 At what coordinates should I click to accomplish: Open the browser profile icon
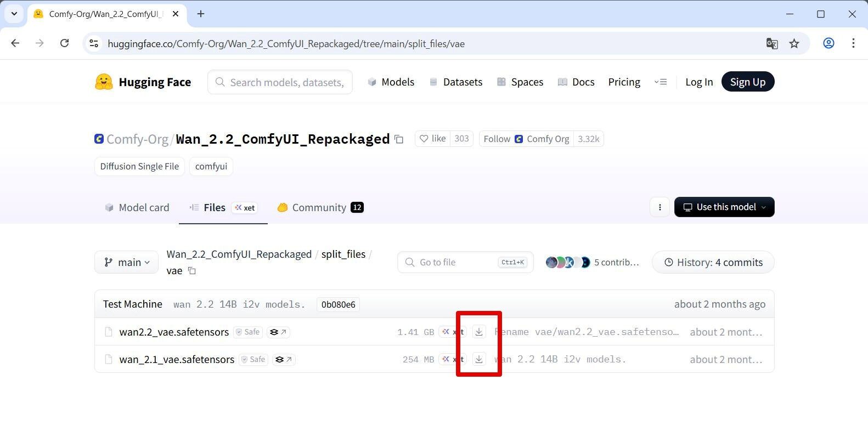(828, 43)
